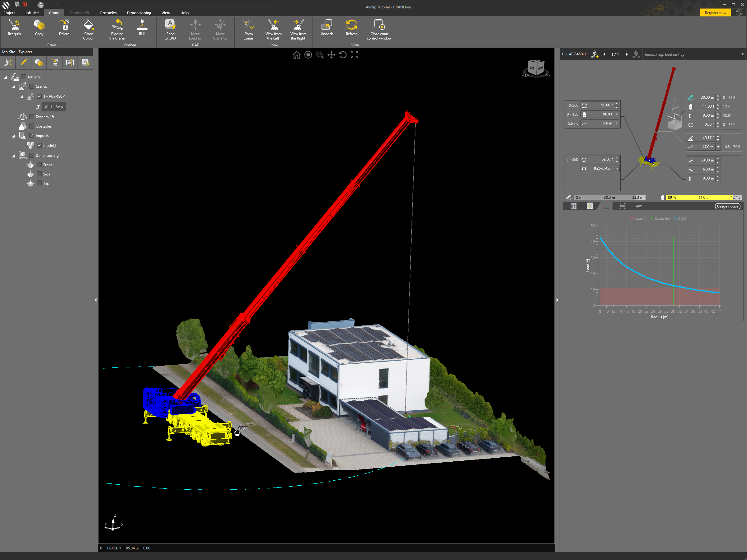Screen dimensions: 747x560
Task: Click the Usage notice button
Action: pyautogui.click(x=727, y=206)
